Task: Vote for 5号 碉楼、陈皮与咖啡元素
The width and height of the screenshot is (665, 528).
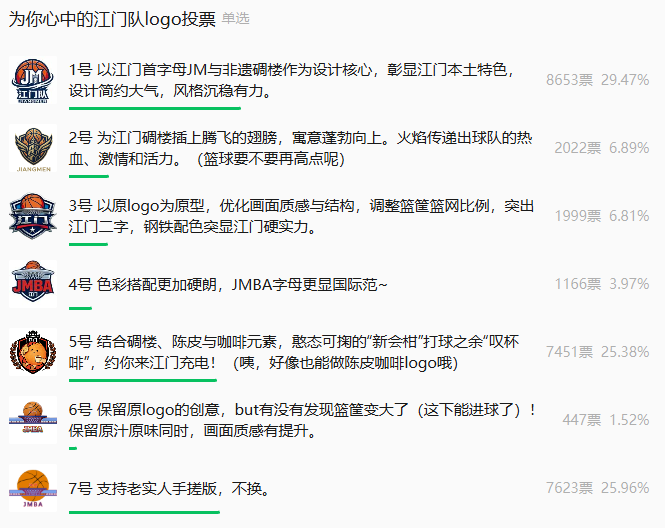Action: [x=294, y=352]
